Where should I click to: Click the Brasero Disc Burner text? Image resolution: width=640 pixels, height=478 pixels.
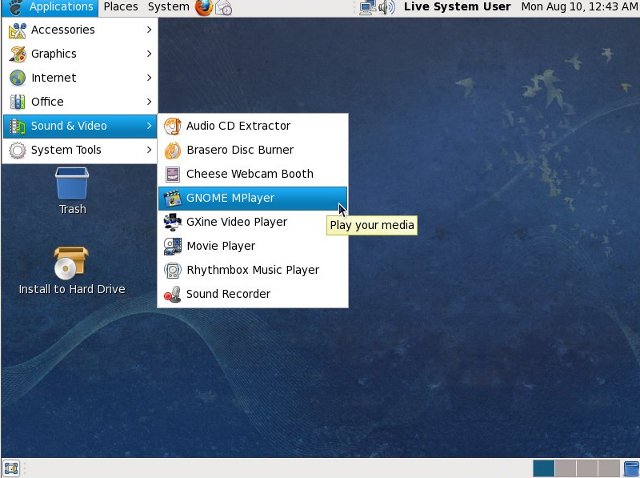point(240,150)
